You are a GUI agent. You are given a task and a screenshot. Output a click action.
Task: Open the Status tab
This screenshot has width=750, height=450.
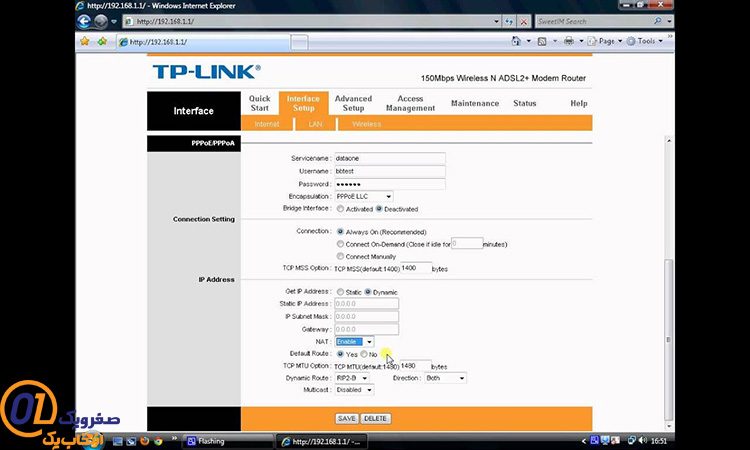click(524, 103)
